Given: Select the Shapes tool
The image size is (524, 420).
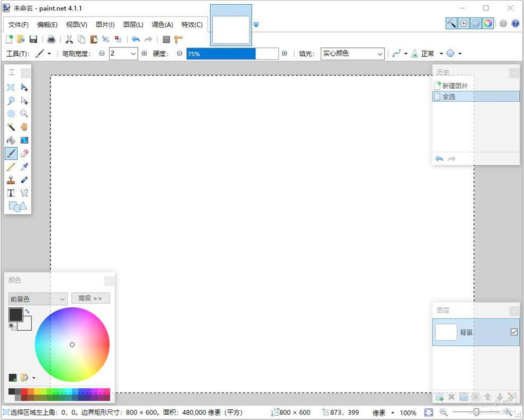Looking at the screenshot, I should [18, 206].
